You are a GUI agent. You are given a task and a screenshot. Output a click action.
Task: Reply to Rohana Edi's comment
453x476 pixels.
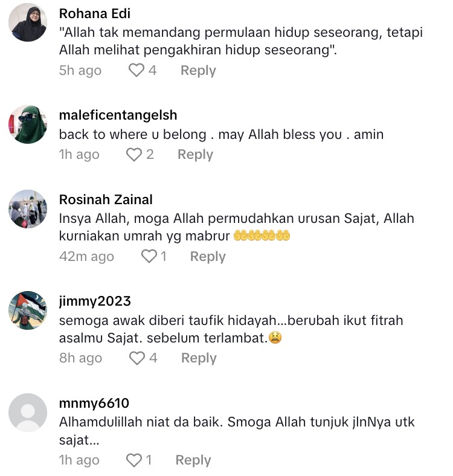(x=198, y=71)
